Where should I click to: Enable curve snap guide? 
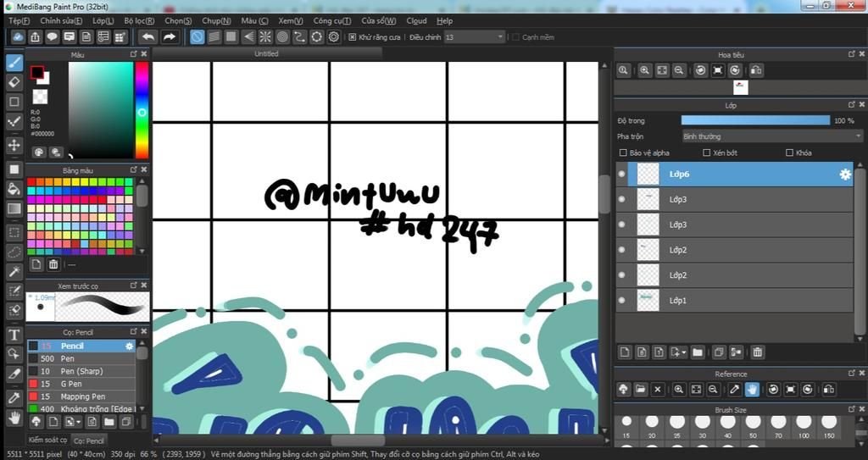click(299, 37)
